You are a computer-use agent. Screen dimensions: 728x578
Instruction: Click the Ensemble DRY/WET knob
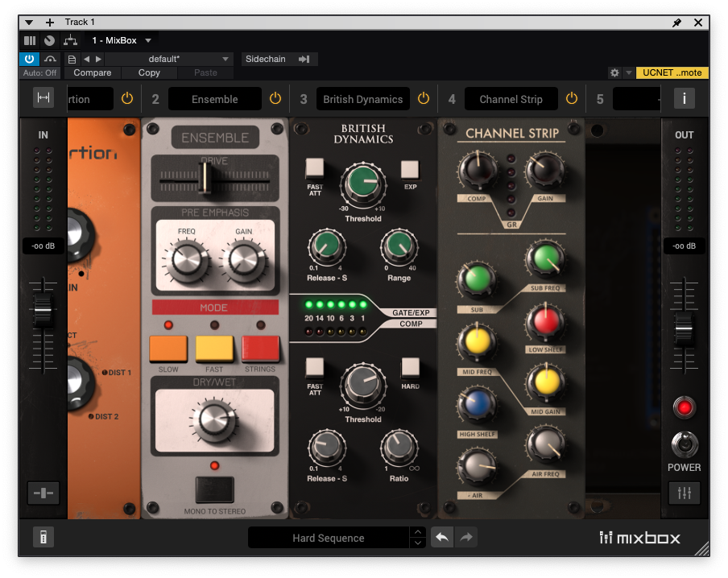pyautogui.click(x=214, y=421)
